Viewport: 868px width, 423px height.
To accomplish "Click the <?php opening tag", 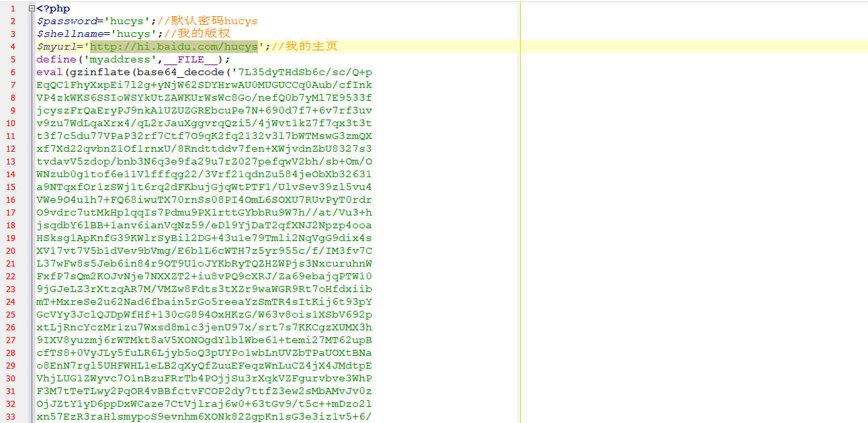I will [x=53, y=9].
